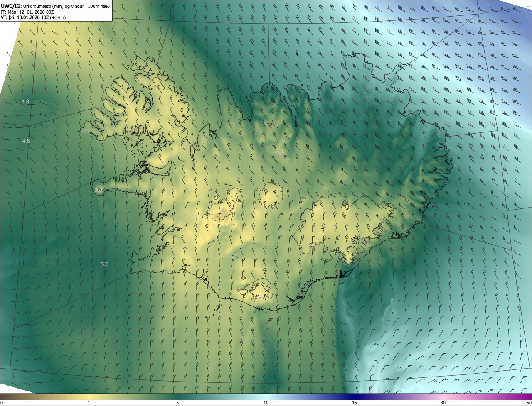
Task: Click the 4.6 value label on the map
Action: coord(26,141)
